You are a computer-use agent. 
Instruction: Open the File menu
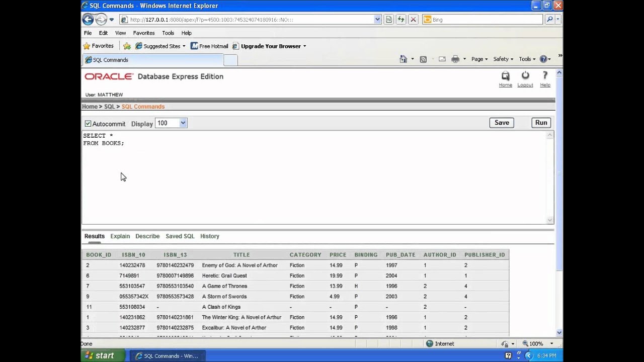[x=88, y=33]
